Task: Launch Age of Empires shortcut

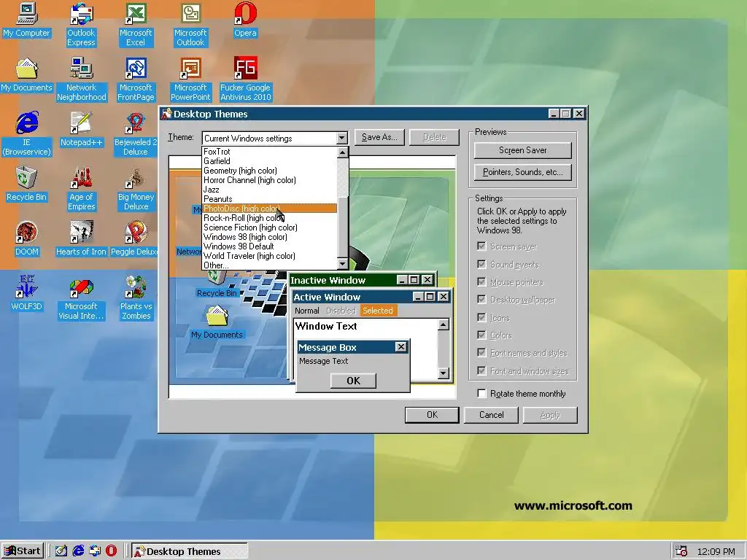Action: [82, 189]
